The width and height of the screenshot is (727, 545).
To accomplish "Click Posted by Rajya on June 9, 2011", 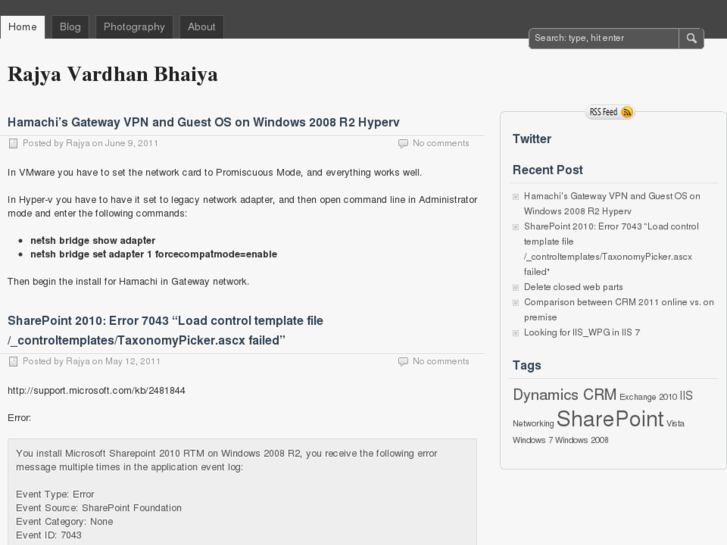I will 90,143.
